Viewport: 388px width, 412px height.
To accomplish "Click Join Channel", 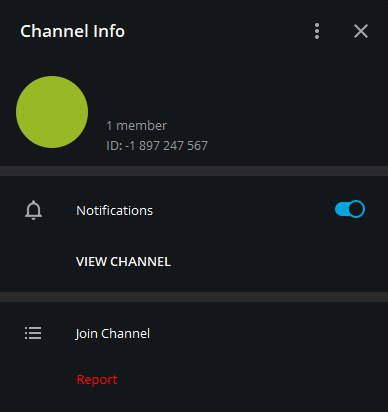I will (113, 333).
